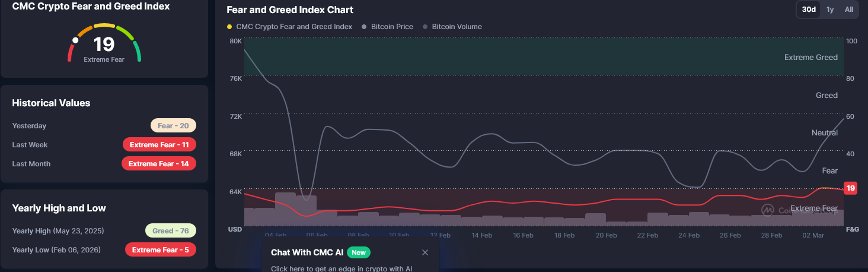Click the Extreme Fear - 14 badge
868x272 pixels.
(159, 163)
